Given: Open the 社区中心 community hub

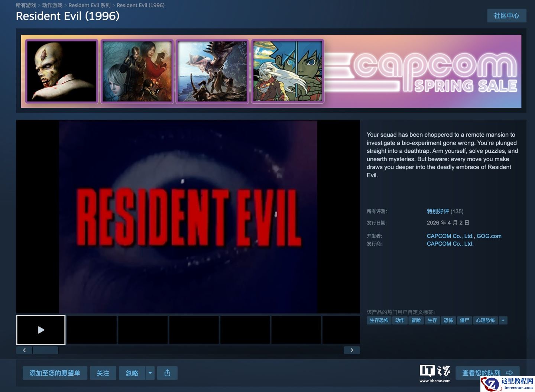Looking at the screenshot, I should coord(507,16).
